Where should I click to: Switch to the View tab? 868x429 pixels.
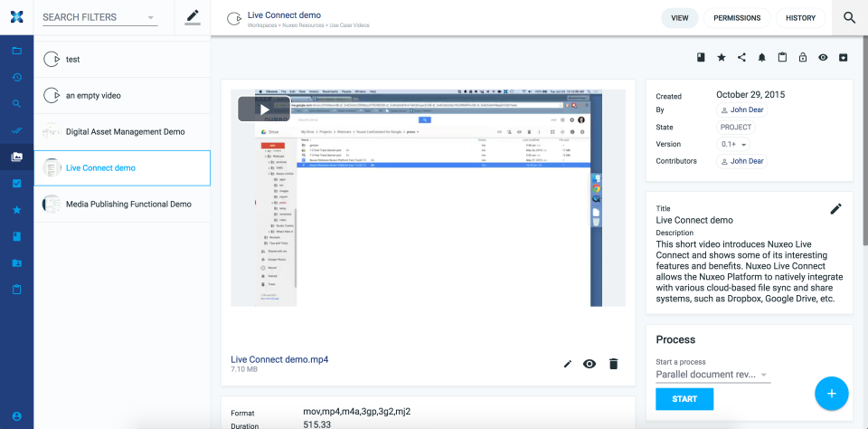point(680,18)
